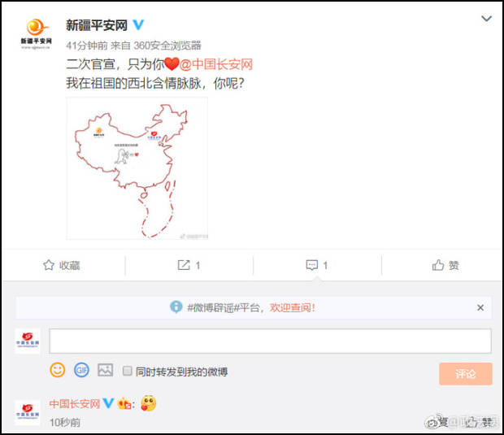
Task: Enlarge the China map image thumbnail
Action: [137, 168]
